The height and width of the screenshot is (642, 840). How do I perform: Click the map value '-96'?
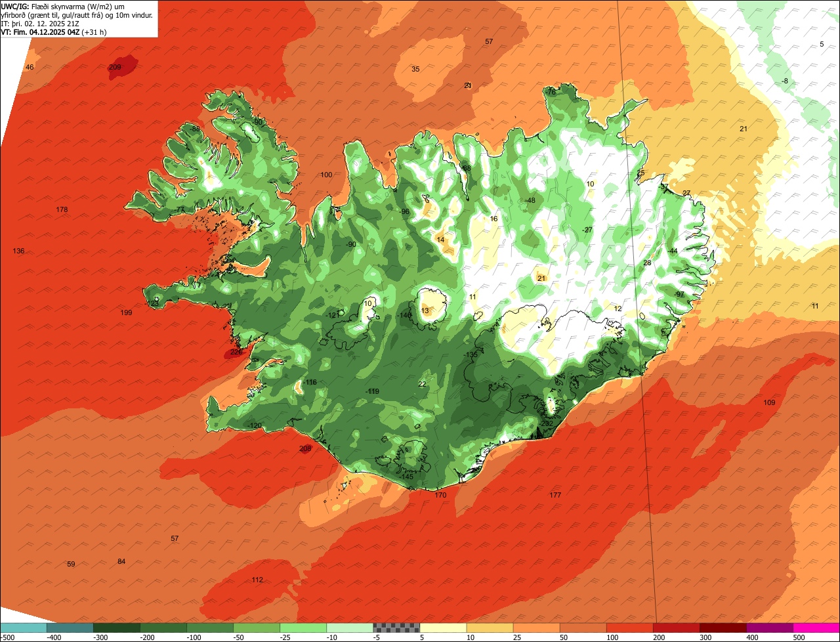405,211
